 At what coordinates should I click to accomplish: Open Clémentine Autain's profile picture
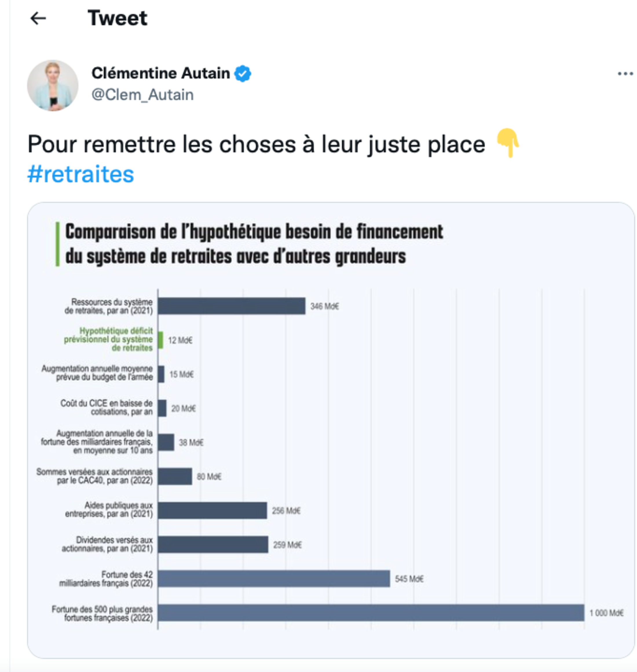(x=53, y=85)
